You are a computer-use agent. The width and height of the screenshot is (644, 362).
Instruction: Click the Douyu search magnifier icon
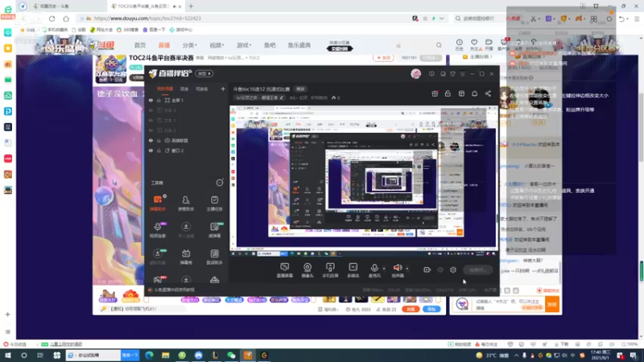point(439,45)
